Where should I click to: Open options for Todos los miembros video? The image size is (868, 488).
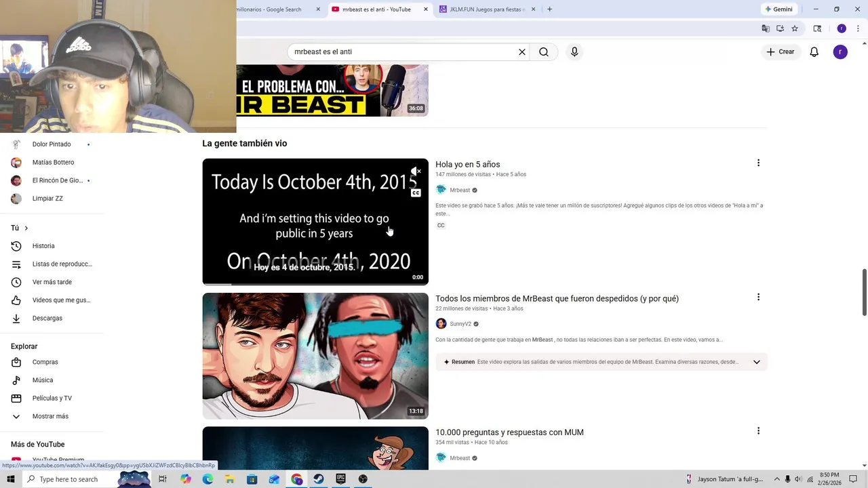pos(758,297)
